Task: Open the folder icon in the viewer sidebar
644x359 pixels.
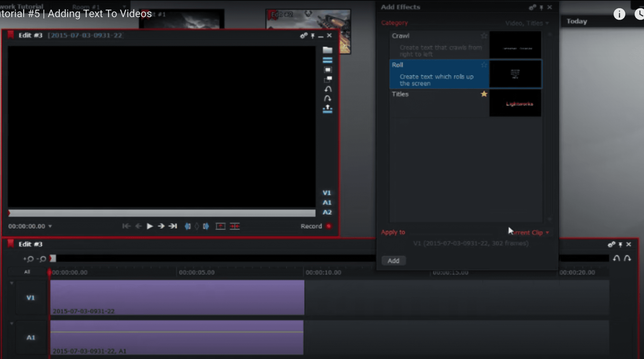Action: point(327,50)
